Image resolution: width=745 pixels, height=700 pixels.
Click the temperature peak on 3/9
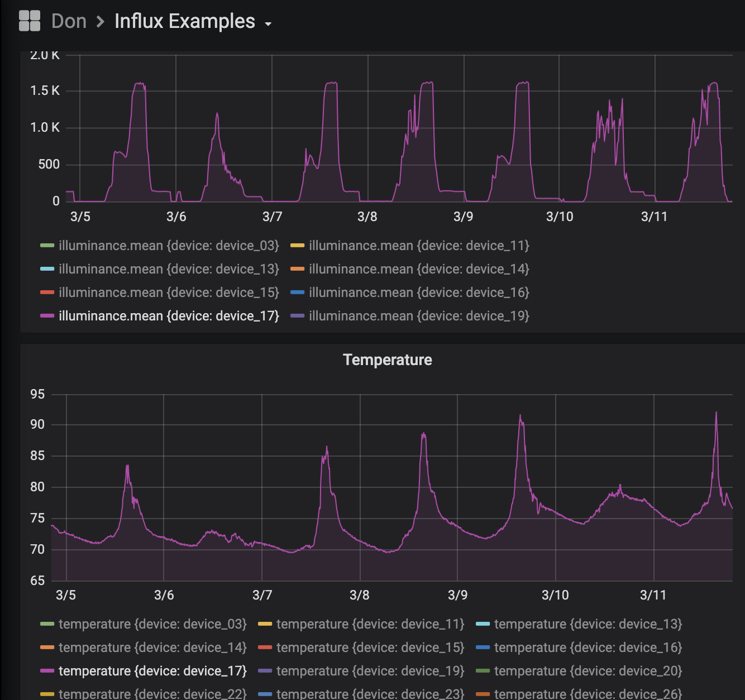tap(520, 415)
